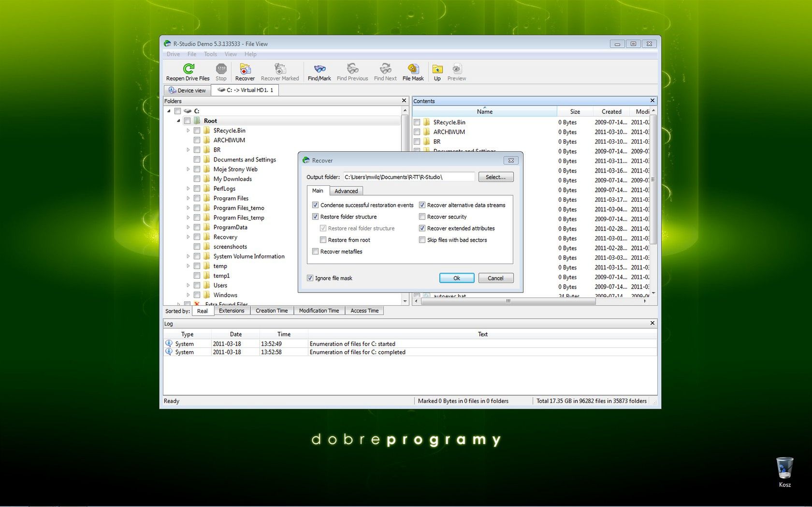812x507 pixels.
Task: Click the Output folder path field
Action: click(x=409, y=177)
